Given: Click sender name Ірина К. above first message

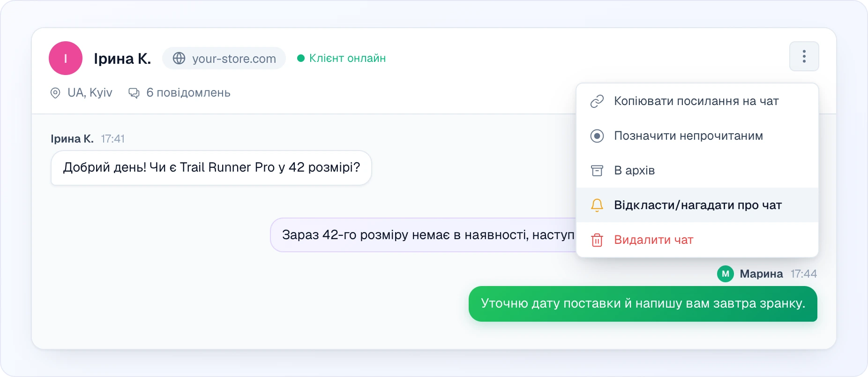Looking at the screenshot, I should 72,139.
